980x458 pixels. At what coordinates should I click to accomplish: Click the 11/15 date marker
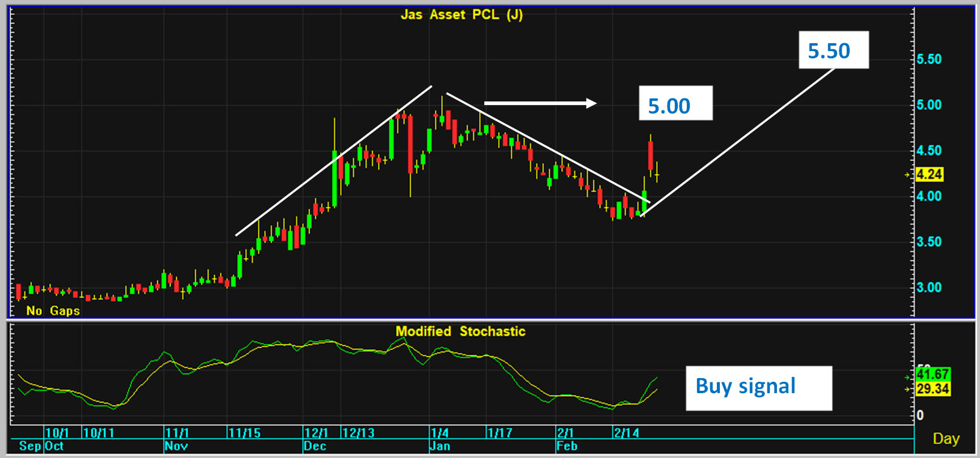click(245, 433)
